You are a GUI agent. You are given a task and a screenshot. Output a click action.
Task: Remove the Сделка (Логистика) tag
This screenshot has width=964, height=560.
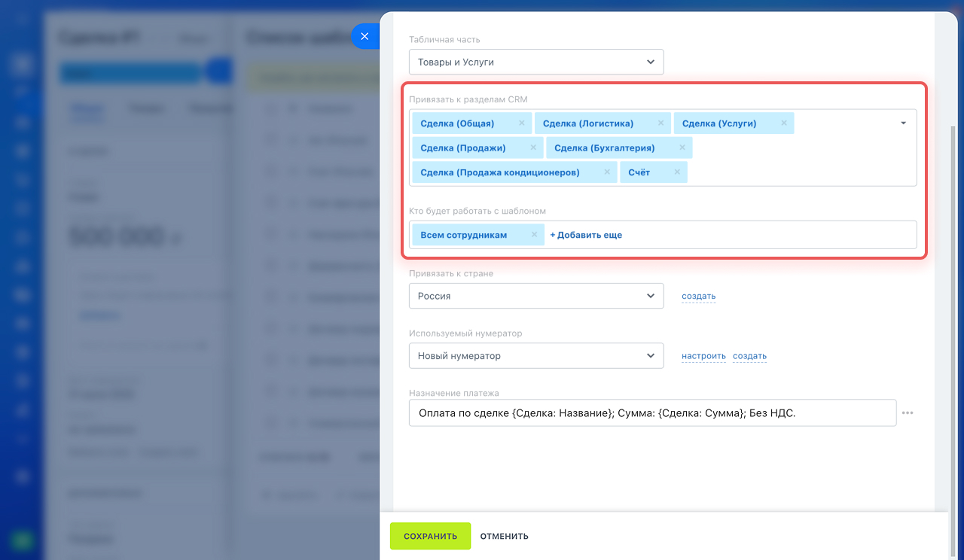tap(660, 123)
